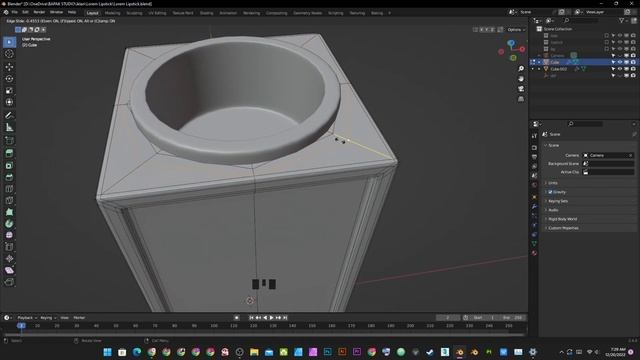Open the Output properties tab

click(x=534, y=157)
